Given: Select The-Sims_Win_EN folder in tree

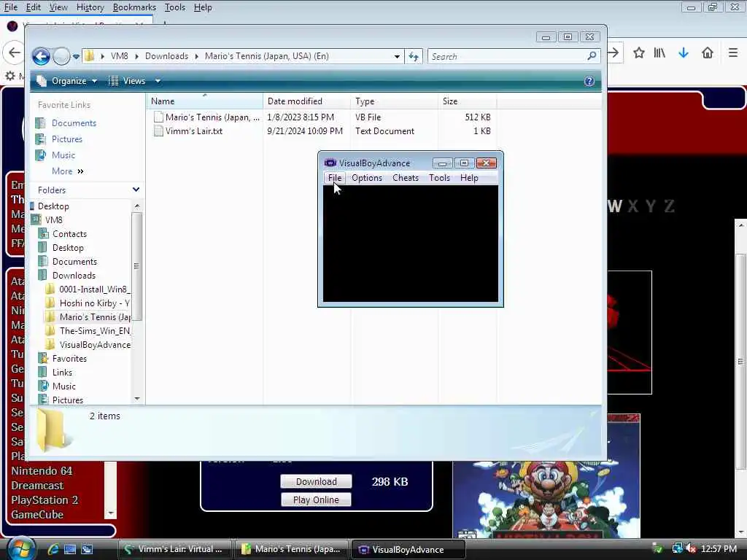Looking at the screenshot, I should [x=94, y=330].
